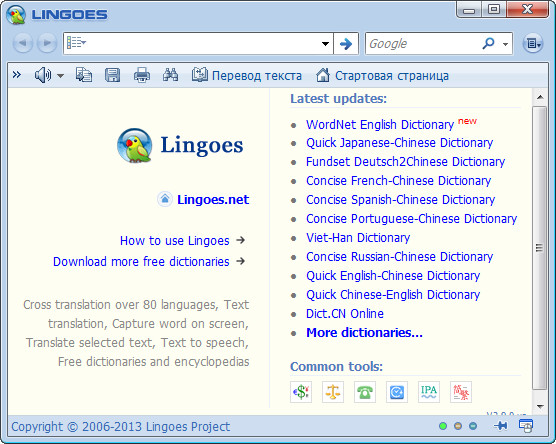Click the home icon beside Lingoes.net
Screen dimensions: 556x444
(x=165, y=199)
